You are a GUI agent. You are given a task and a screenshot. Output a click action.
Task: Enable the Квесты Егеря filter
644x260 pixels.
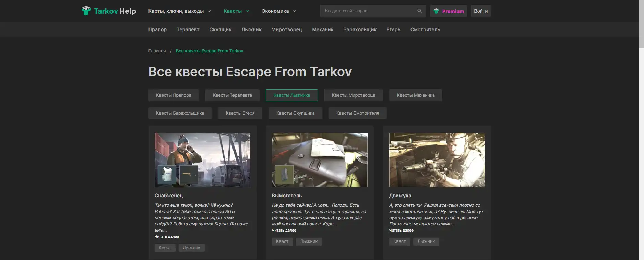click(x=240, y=113)
